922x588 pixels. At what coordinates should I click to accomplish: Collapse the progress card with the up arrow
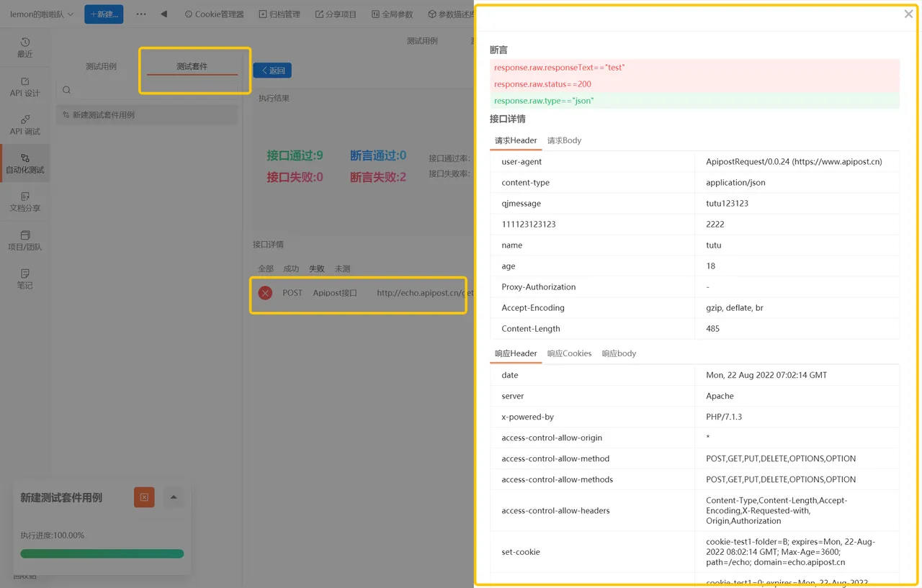coord(174,497)
